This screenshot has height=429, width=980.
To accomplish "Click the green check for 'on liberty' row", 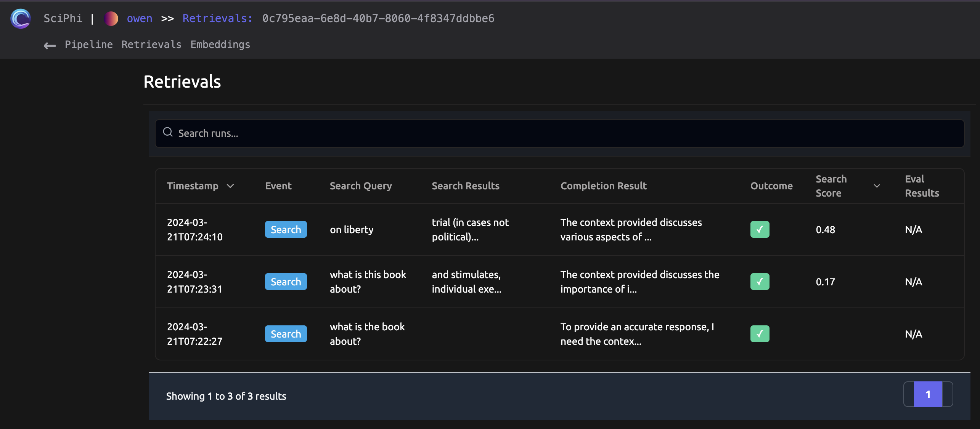I will pyautogui.click(x=760, y=229).
